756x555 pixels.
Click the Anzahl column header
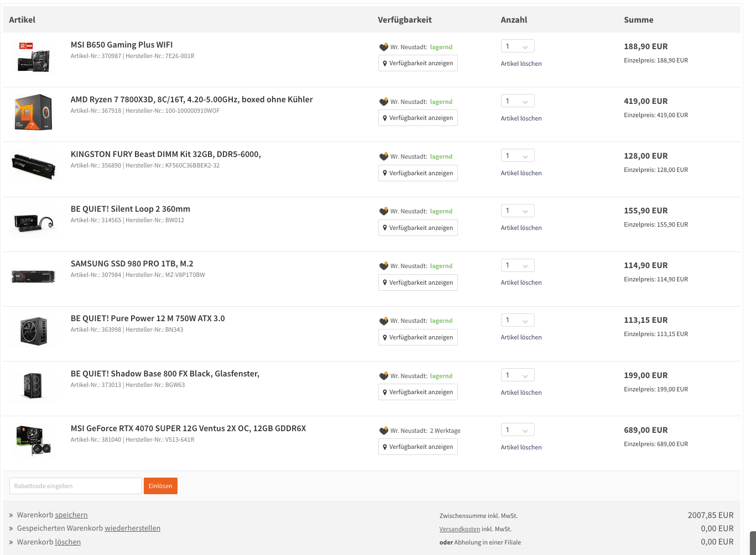tap(514, 20)
